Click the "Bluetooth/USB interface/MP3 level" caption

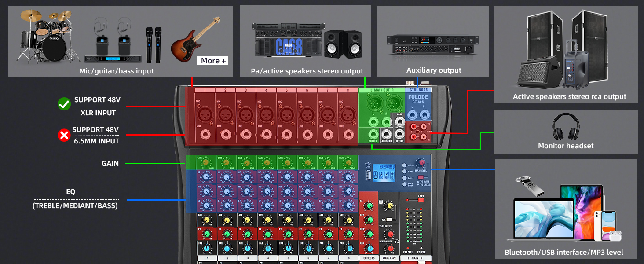564,253
